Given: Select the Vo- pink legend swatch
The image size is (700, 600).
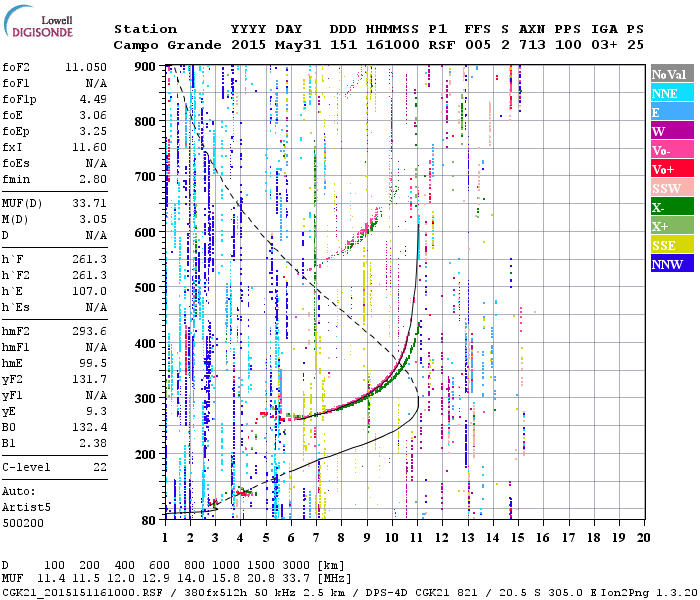Looking at the screenshot, I should point(672,150).
